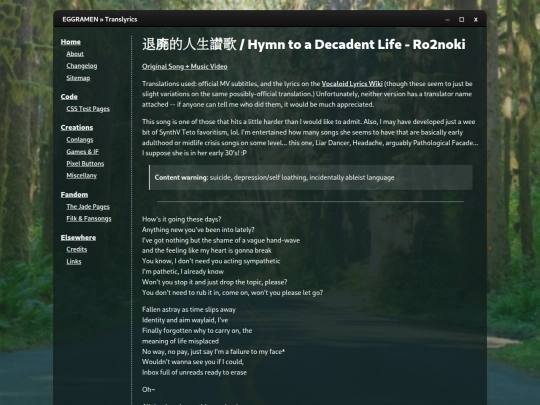540x405 pixels.
Task: Open the Filk & Fansongs link
Action: (89, 219)
